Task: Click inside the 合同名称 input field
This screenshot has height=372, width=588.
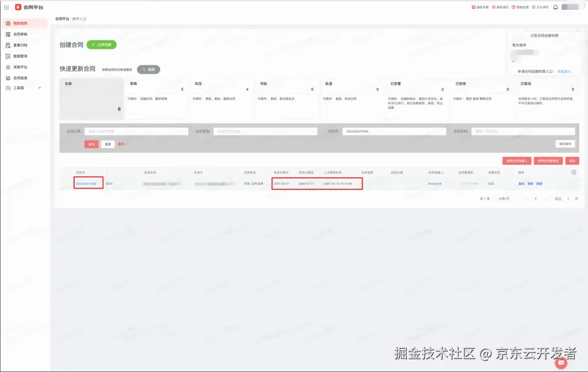Action: point(523,131)
